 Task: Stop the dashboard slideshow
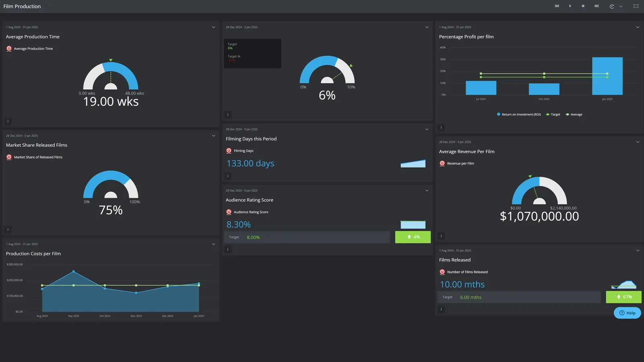(x=583, y=6)
